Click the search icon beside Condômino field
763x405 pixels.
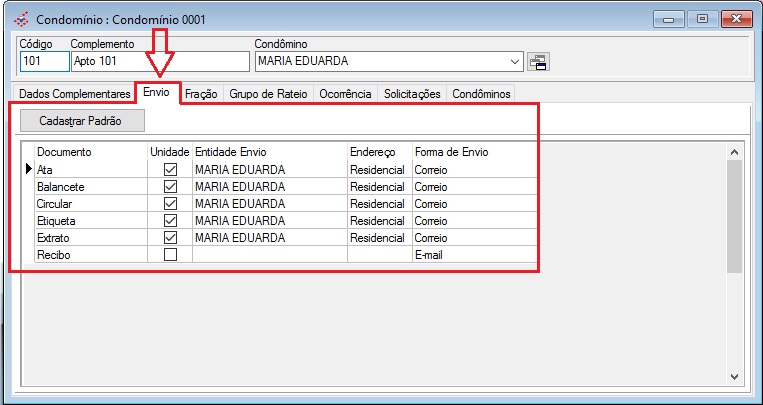coord(538,62)
